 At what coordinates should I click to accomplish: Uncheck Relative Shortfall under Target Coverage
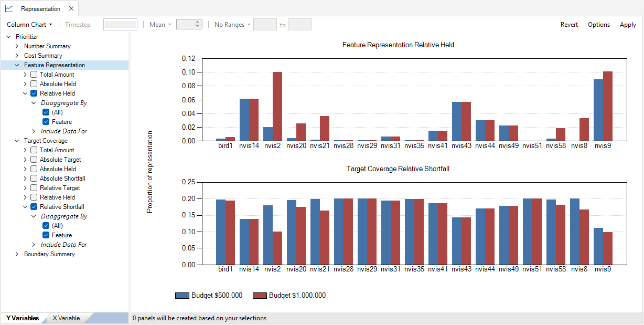click(x=34, y=207)
